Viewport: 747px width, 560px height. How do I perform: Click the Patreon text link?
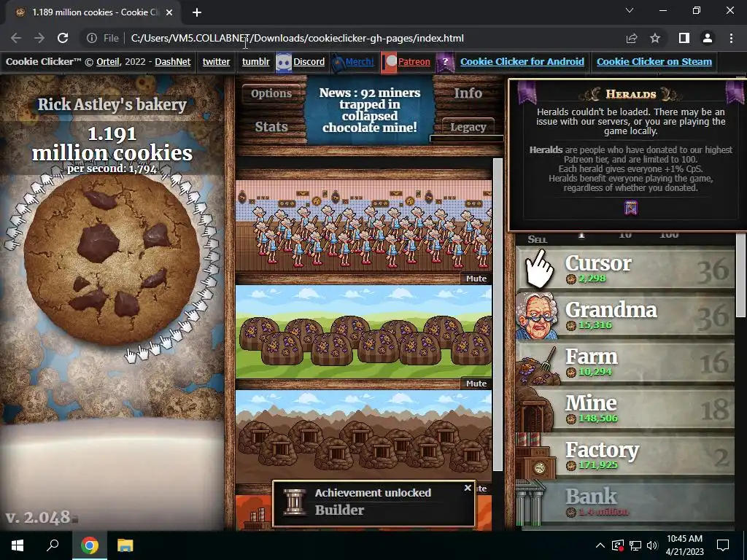click(x=414, y=62)
